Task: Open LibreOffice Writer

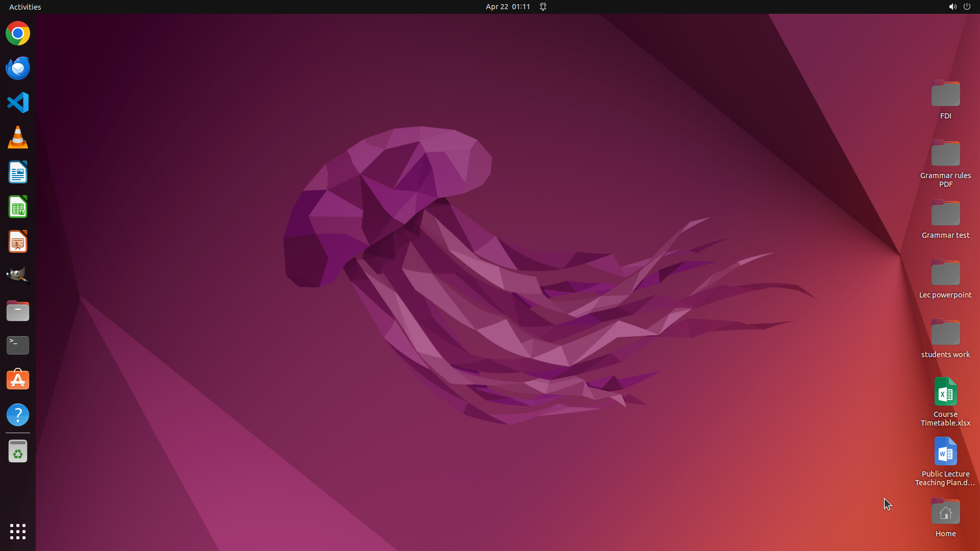Action: coord(18,172)
